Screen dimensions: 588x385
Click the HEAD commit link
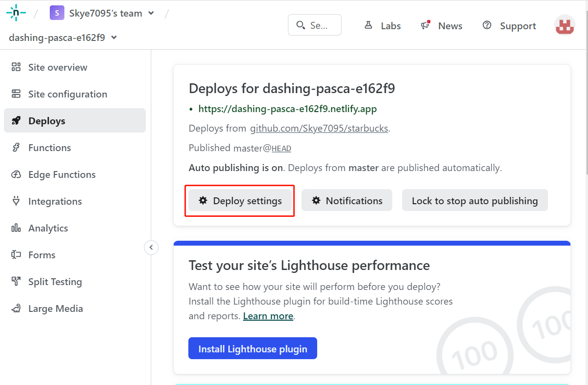pos(282,149)
